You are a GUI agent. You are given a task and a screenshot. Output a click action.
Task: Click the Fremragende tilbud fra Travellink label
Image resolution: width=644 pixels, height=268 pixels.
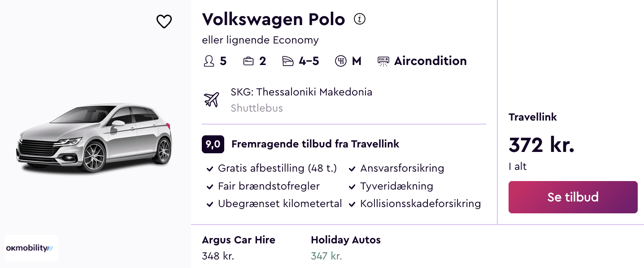tap(315, 144)
